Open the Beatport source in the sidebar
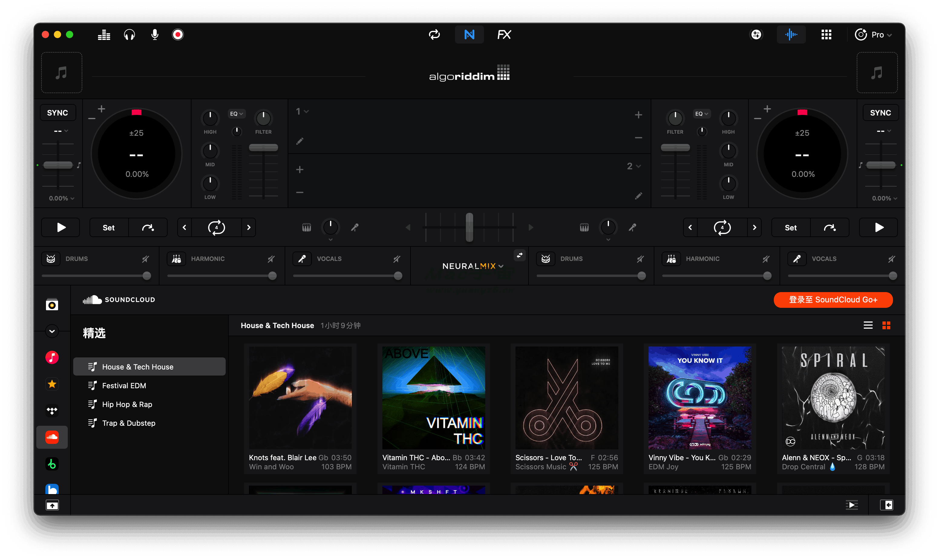Viewport: 939px width, 560px height. click(x=52, y=464)
